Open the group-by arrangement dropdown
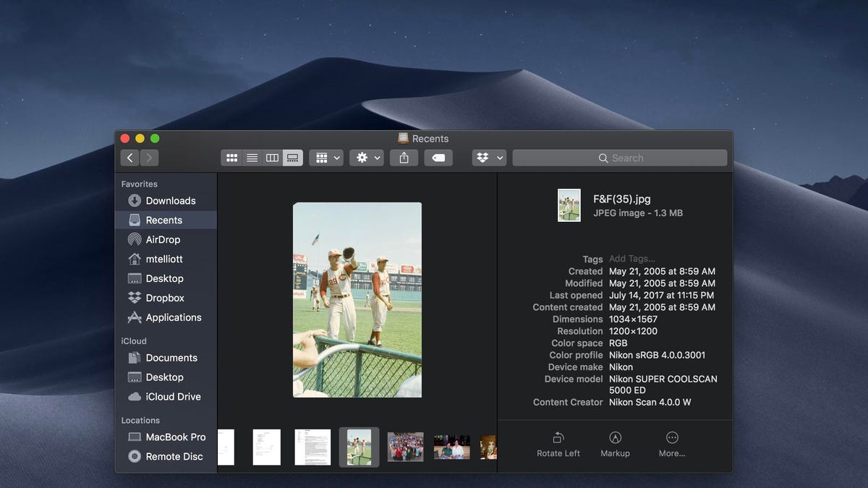 [325, 158]
